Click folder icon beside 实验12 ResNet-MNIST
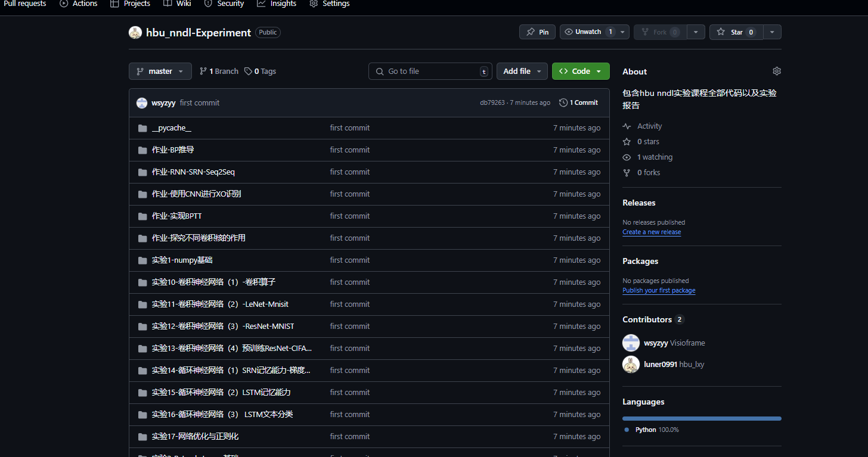 click(142, 326)
